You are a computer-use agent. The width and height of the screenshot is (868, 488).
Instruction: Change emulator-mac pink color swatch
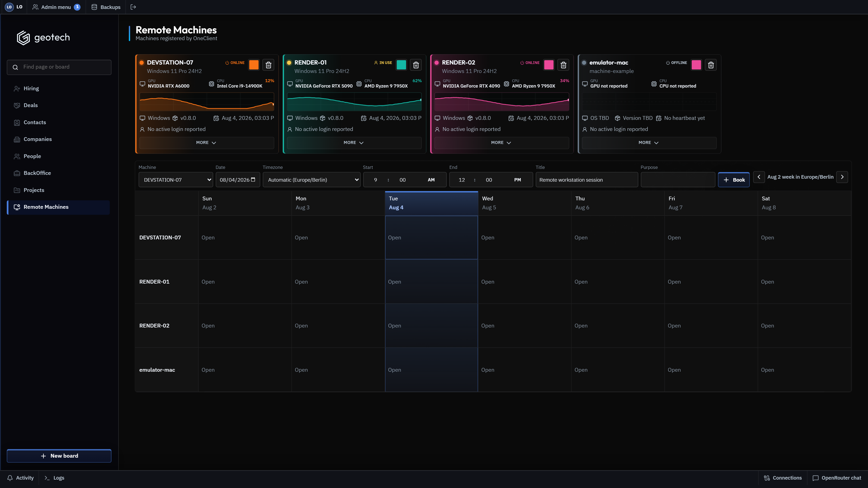coord(696,65)
